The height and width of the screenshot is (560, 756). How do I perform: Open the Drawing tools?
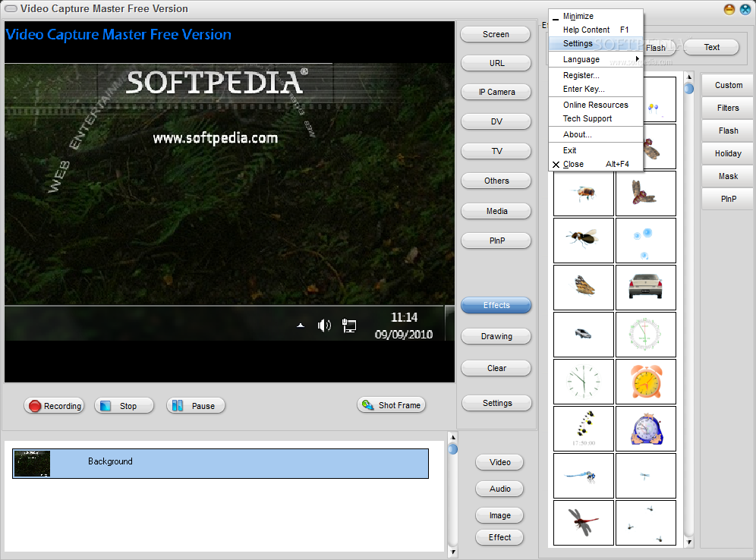tap(496, 336)
